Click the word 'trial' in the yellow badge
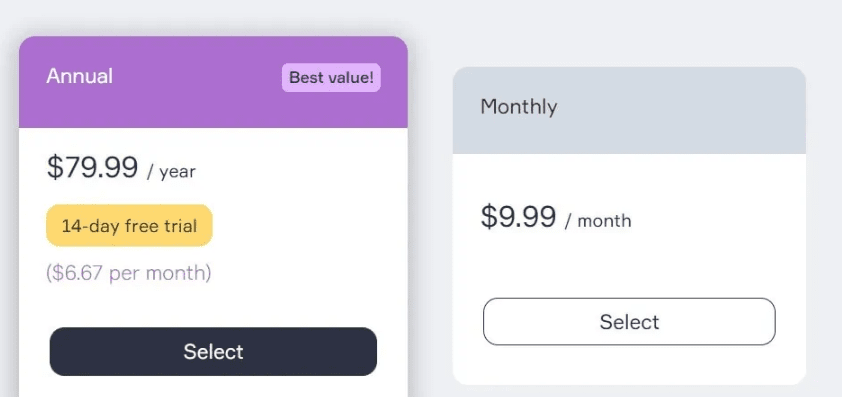The height and width of the screenshot is (397, 842). pyautogui.click(x=180, y=226)
